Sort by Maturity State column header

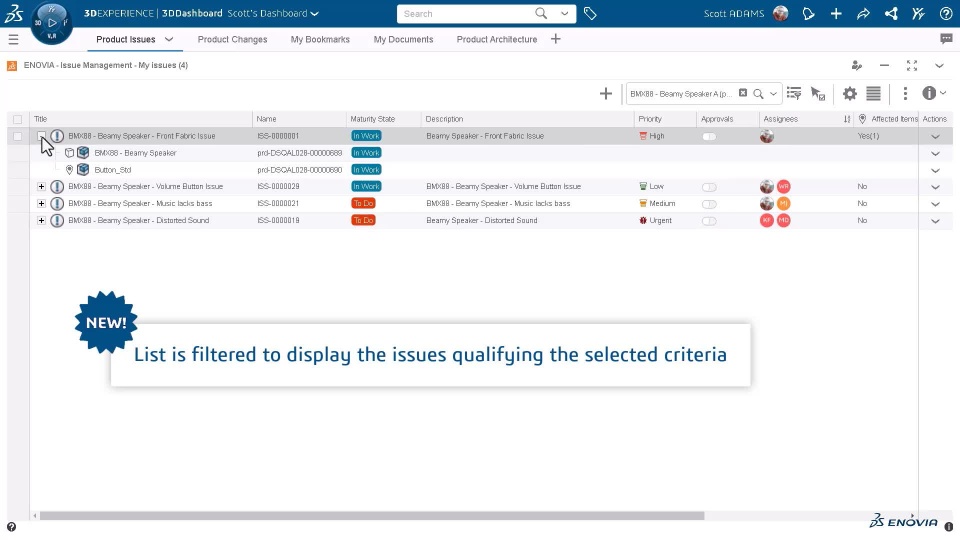pyautogui.click(x=372, y=119)
